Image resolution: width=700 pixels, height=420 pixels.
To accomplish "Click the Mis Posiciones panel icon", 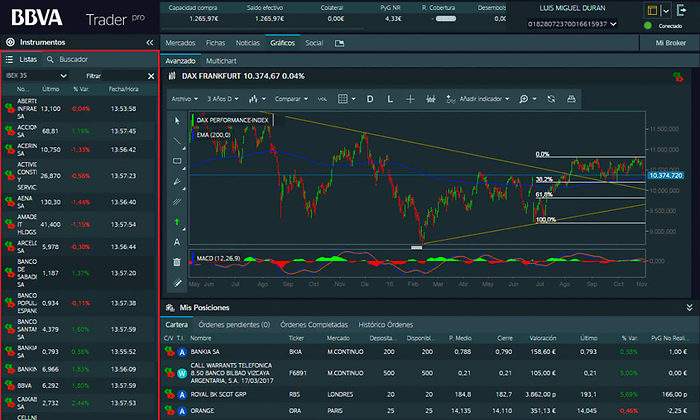I will [170, 308].
